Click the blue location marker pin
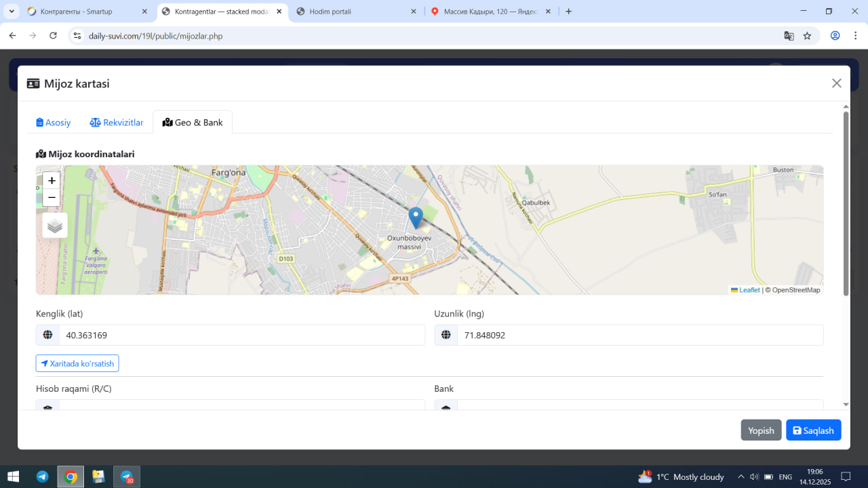The height and width of the screenshot is (488, 868). point(416,218)
